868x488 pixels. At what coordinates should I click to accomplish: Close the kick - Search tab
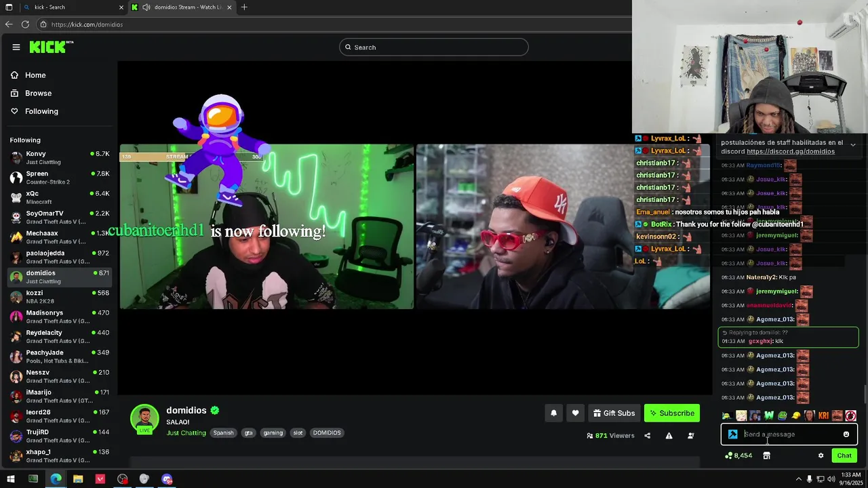pyautogui.click(x=121, y=7)
